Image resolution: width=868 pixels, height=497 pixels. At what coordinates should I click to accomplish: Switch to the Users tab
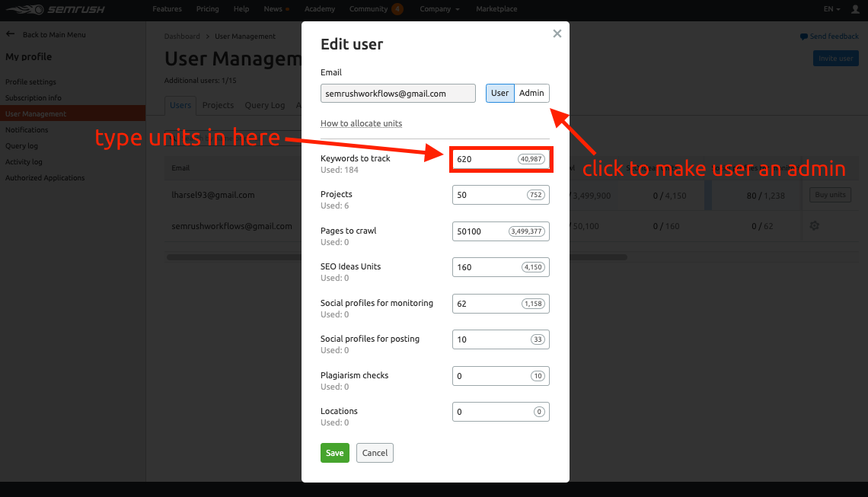[180, 105]
